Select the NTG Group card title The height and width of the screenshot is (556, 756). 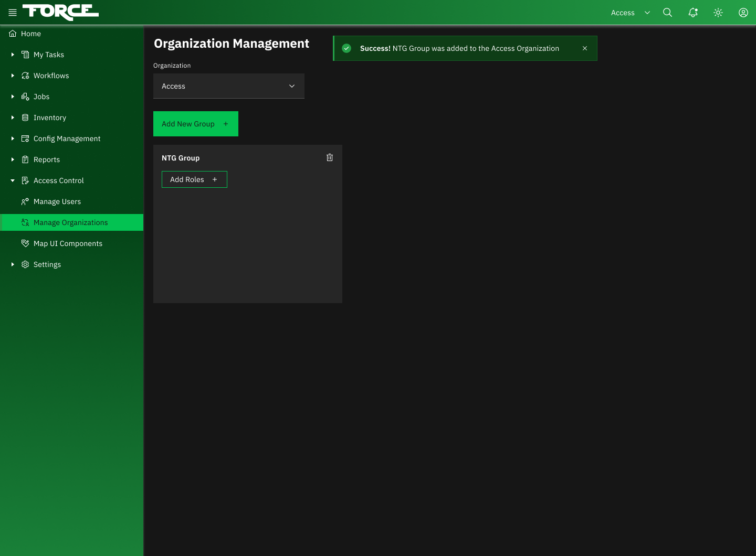(181, 158)
